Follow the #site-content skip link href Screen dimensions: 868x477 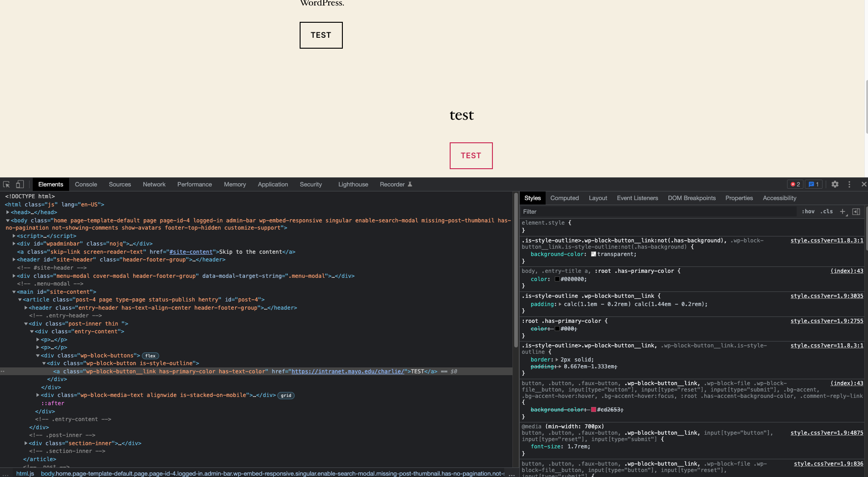pos(191,252)
